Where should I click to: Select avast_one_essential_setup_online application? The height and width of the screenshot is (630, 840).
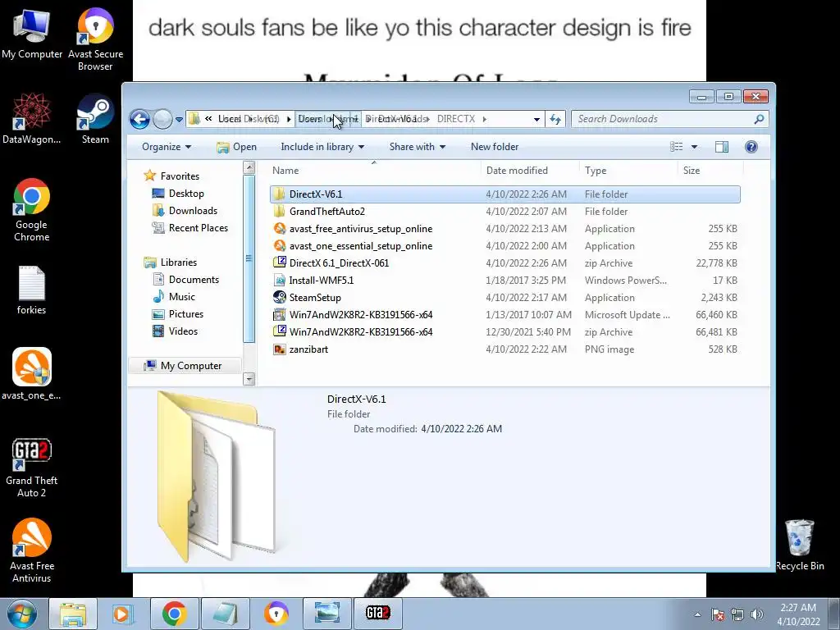click(x=504, y=246)
